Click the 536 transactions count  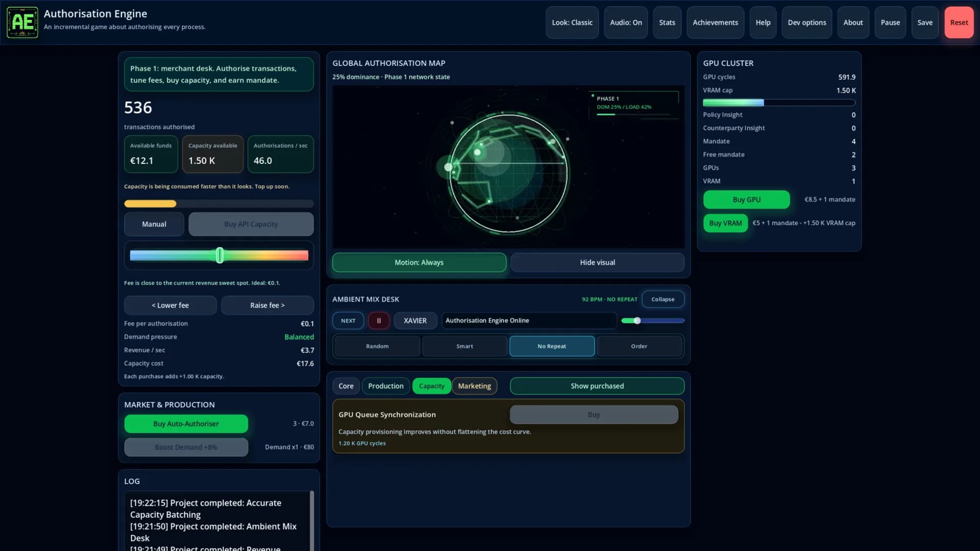point(138,108)
